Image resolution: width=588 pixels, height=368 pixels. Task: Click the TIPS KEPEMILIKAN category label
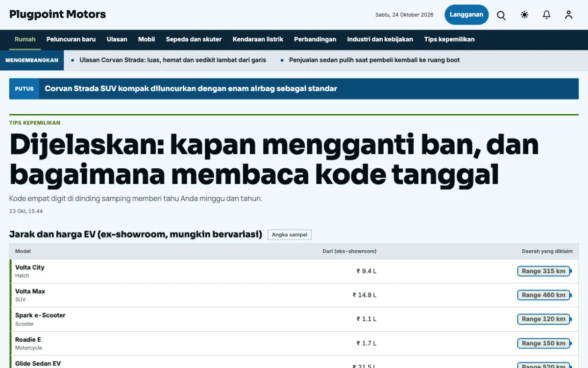(35, 123)
